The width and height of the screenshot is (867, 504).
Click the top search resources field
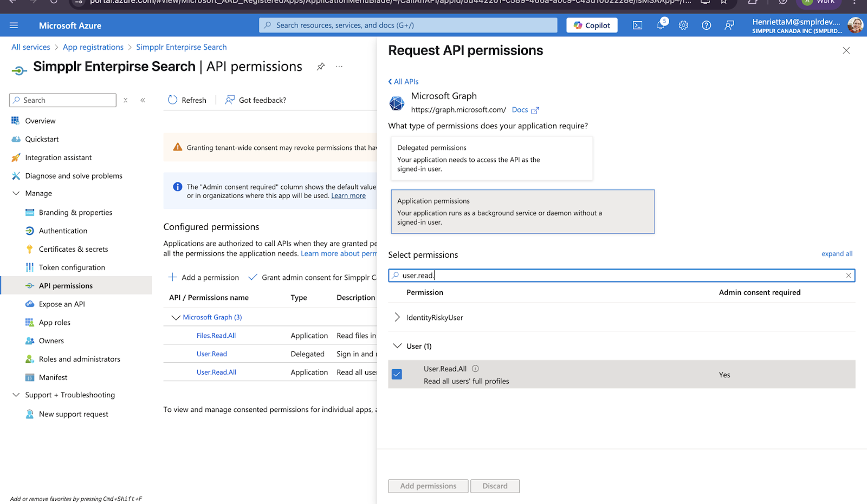click(x=408, y=25)
